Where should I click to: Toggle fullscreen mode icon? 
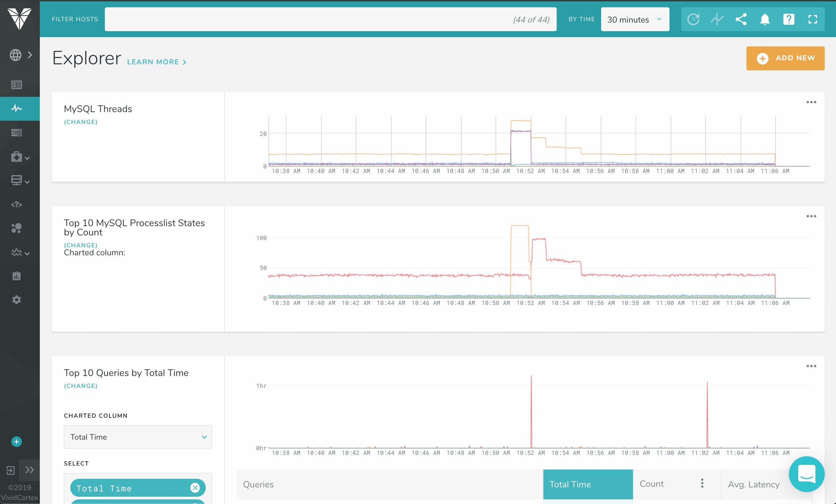pos(812,19)
